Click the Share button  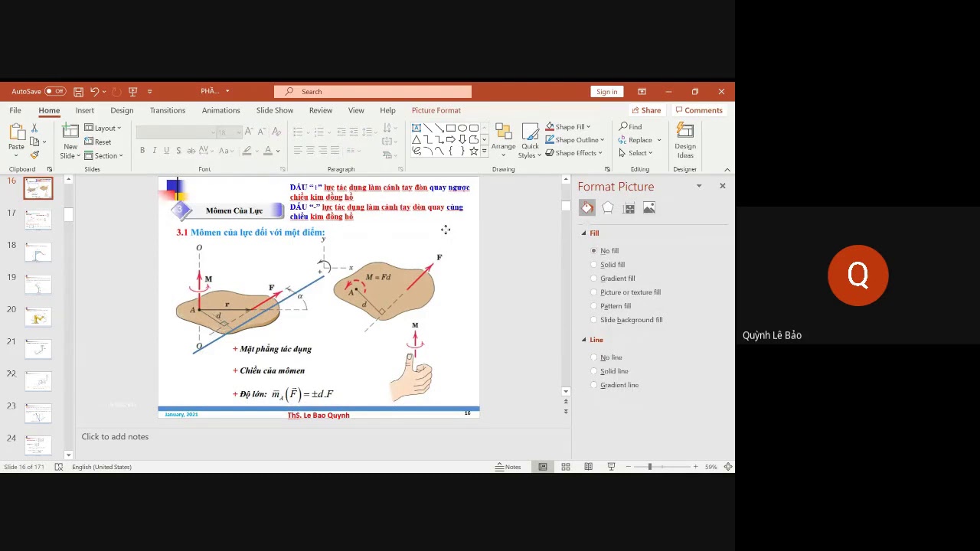tap(646, 110)
